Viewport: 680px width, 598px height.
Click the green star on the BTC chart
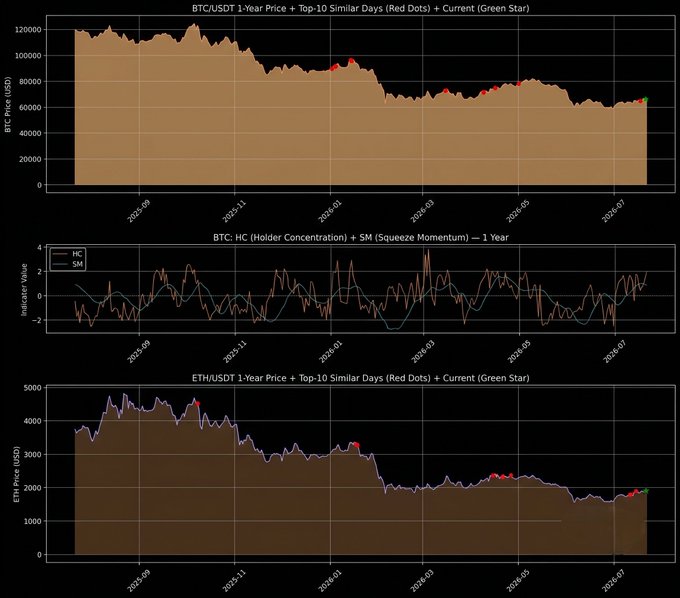[645, 99]
